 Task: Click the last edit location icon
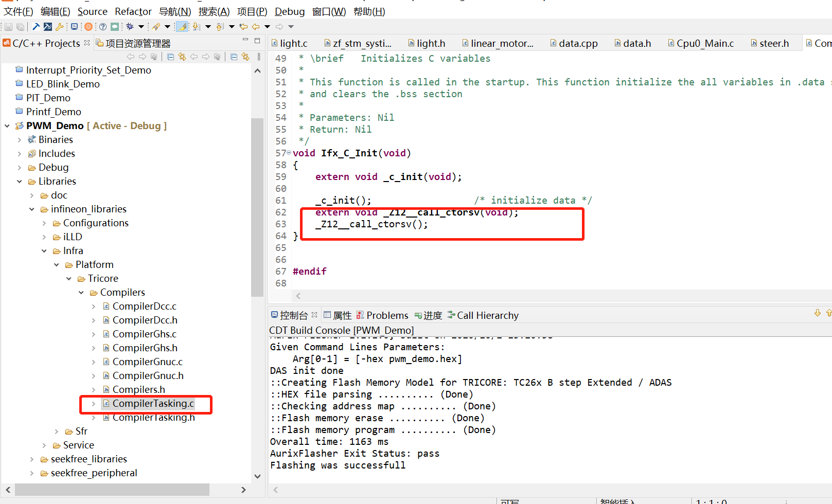tap(243, 27)
